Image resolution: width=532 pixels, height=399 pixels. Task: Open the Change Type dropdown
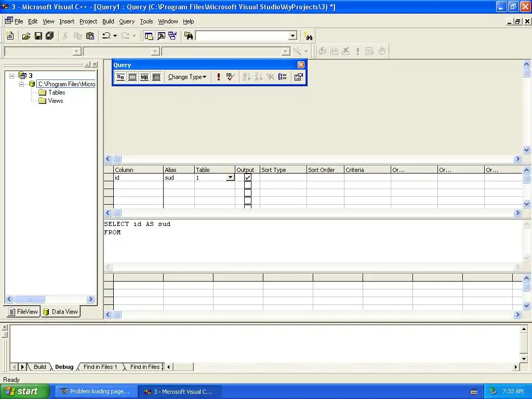point(187,77)
